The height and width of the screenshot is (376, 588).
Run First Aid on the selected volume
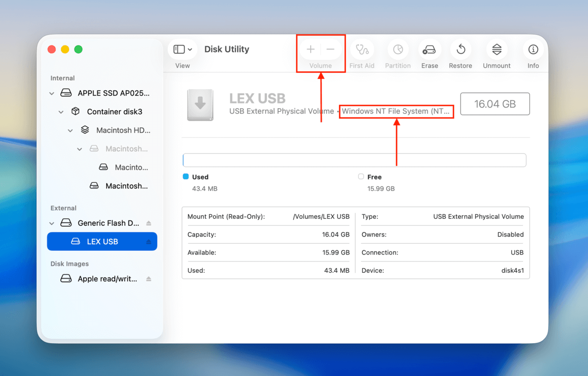[x=362, y=49]
